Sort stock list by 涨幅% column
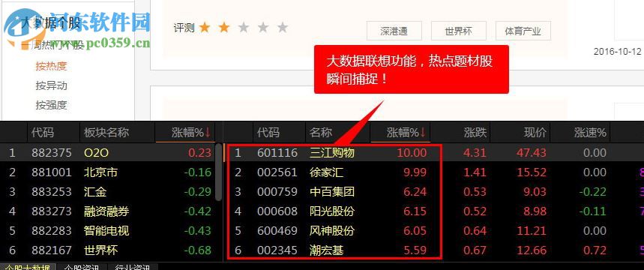Viewport: 644px width, 270px height. (x=400, y=132)
